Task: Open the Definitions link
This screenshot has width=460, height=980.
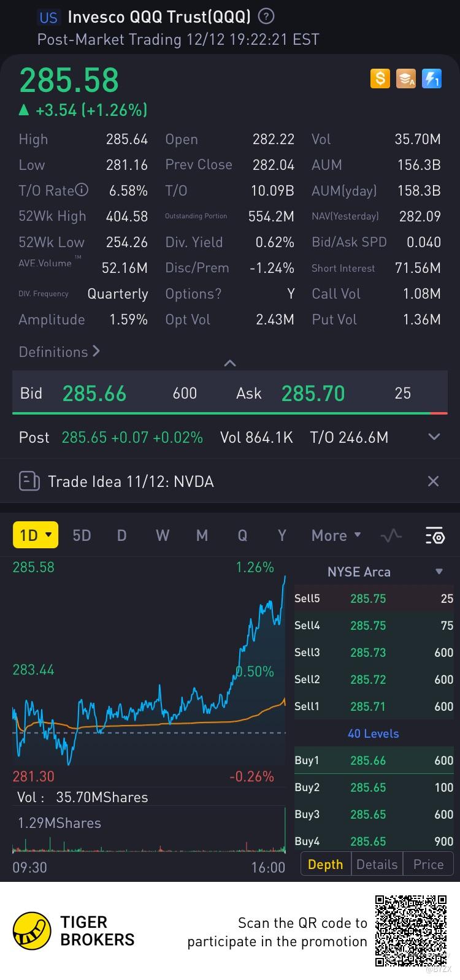Action: point(59,352)
